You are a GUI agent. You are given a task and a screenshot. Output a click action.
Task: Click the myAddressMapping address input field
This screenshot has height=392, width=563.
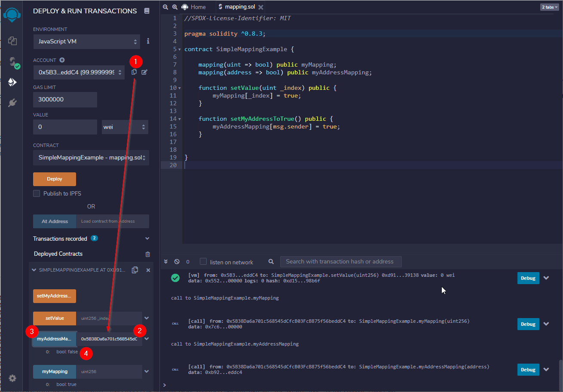[109, 339]
